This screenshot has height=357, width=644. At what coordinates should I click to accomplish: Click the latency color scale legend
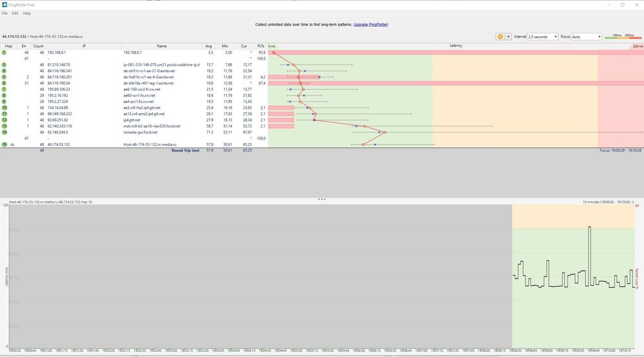tap(623, 37)
